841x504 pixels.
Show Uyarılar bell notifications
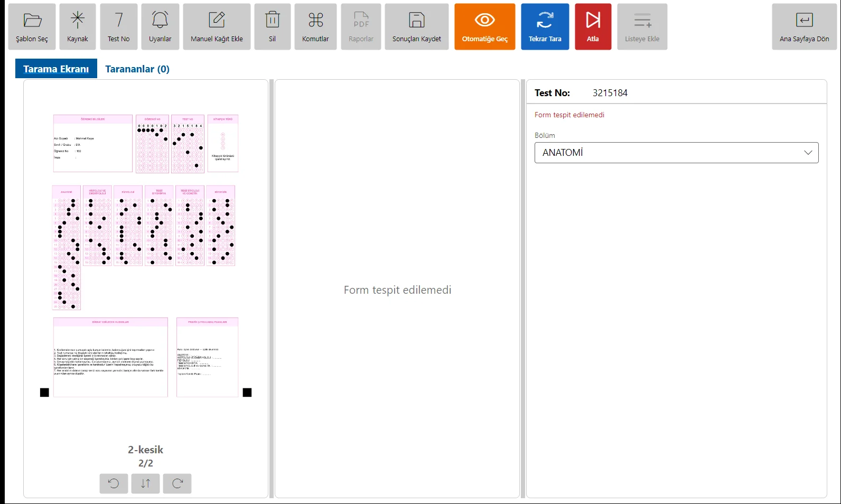(160, 27)
